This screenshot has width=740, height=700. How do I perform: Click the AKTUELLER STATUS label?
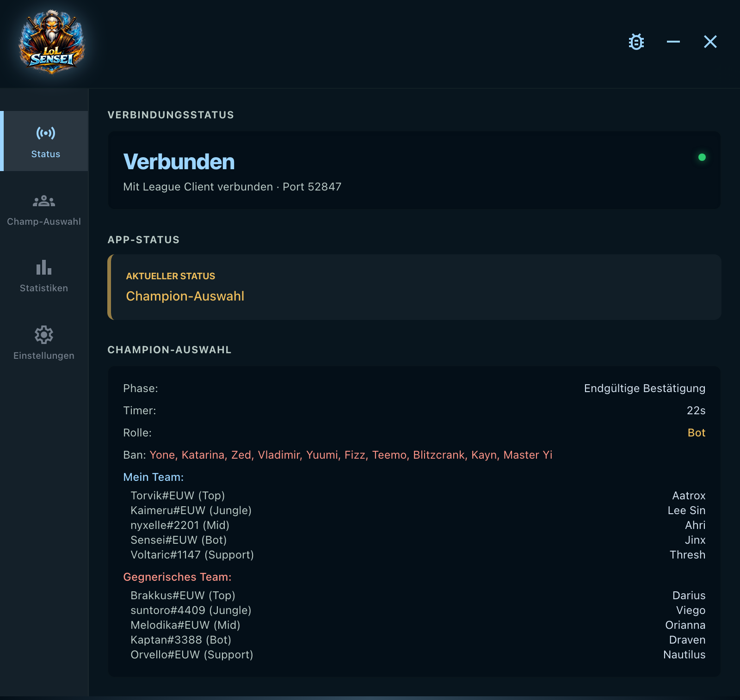point(170,276)
